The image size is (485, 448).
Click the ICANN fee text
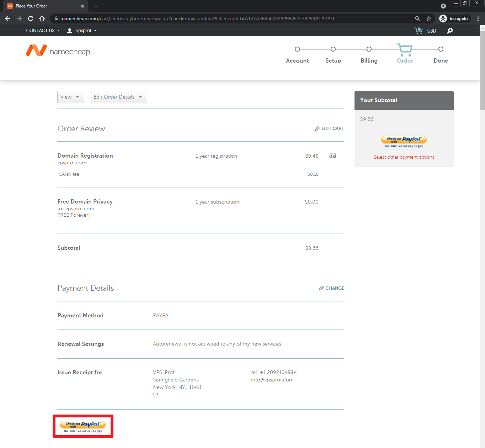68,174
